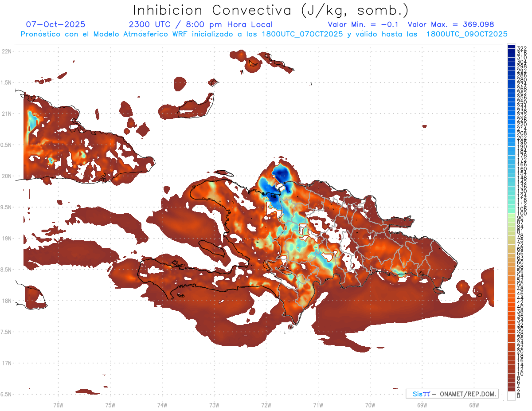Click the 68W longitude axis label
The width and height of the screenshot is (532, 411).
pos(473,405)
